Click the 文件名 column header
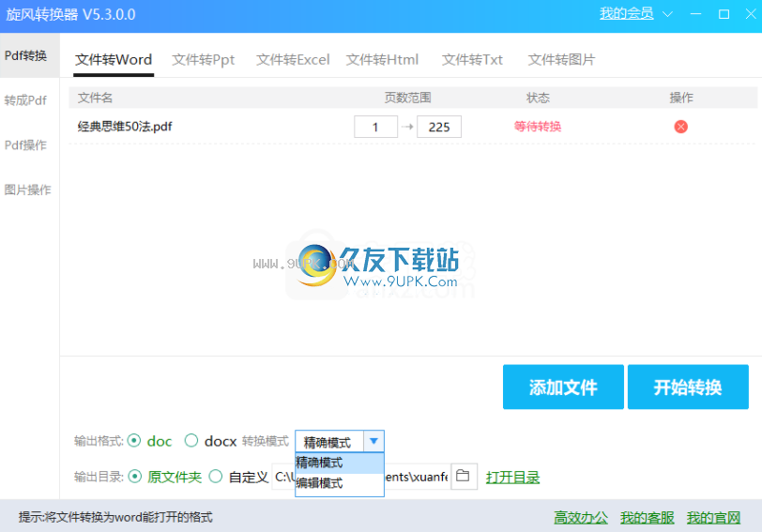 96,99
